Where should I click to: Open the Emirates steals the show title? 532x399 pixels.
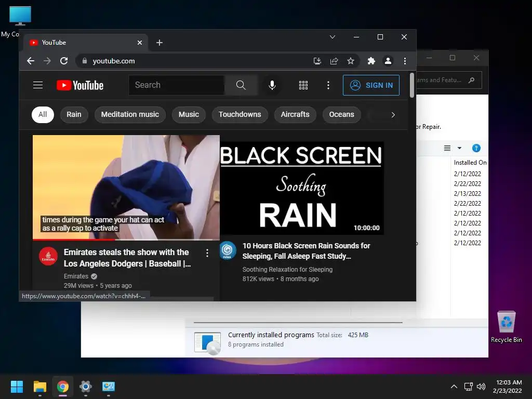click(x=127, y=258)
